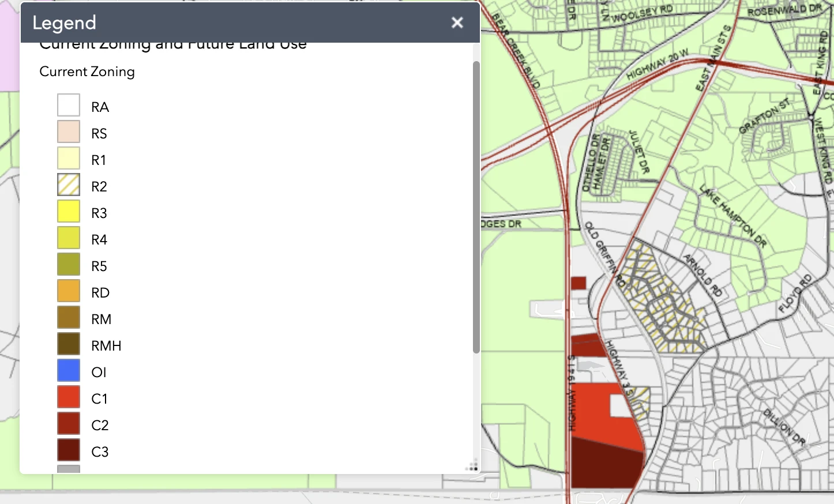Click the BEAR CREEK BLVD map label
The height and width of the screenshot is (504, 834).
coord(516,51)
